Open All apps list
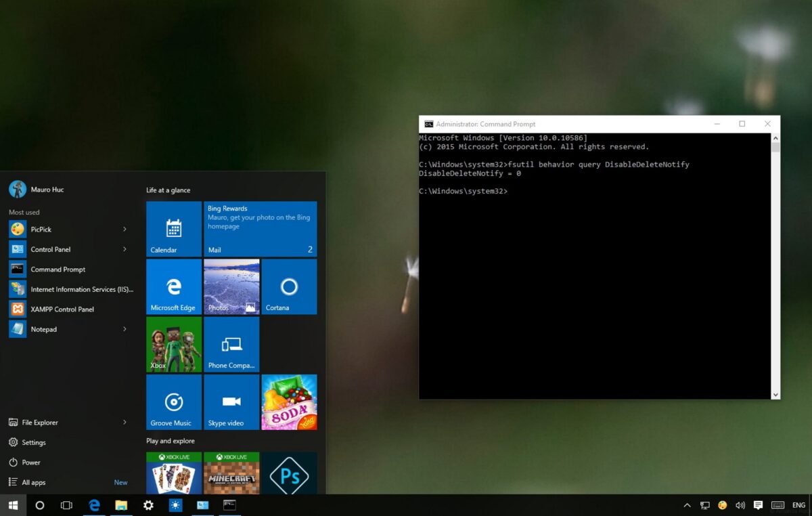The image size is (812, 516). (x=34, y=483)
